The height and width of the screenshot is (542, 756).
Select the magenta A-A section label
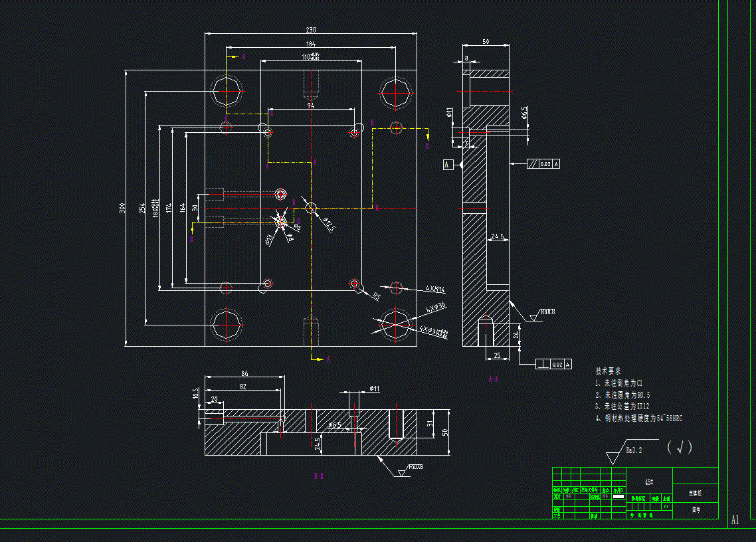click(493, 379)
